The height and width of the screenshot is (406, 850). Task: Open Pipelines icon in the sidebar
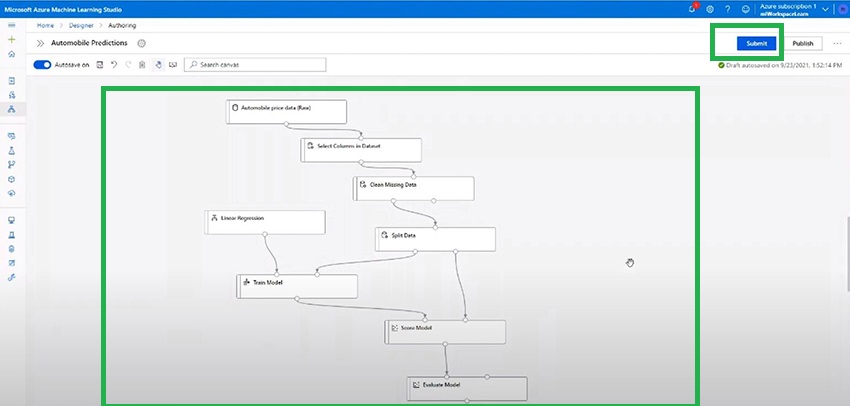pos(11,165)
